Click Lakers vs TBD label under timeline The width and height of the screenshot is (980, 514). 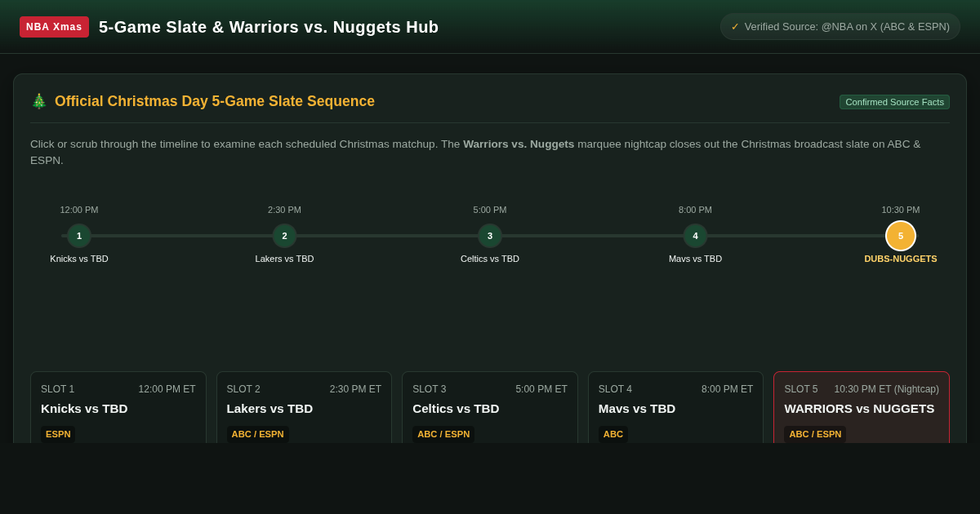pos(284,259)
